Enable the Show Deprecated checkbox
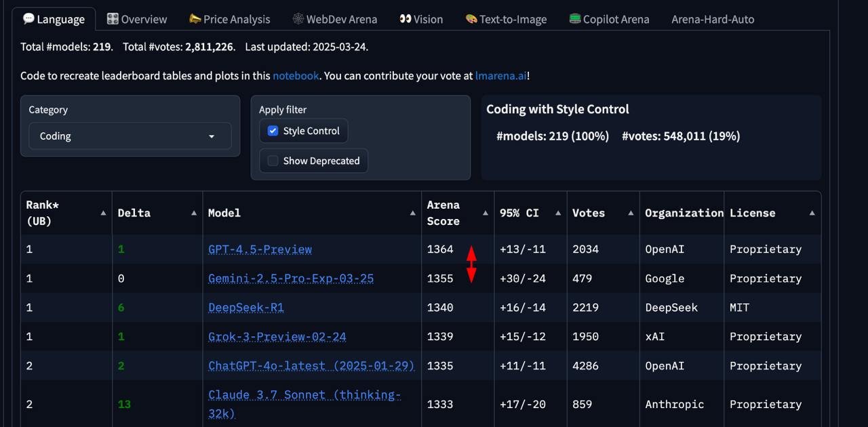 pyautogui.click(x=273, y=161)
